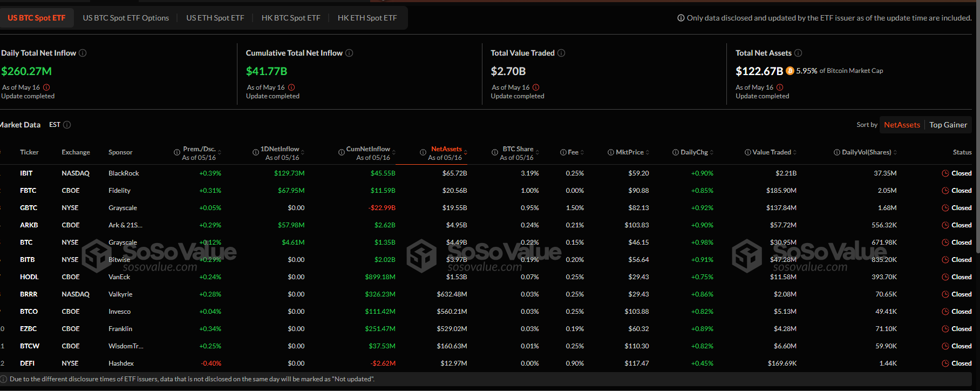Screen dimensions: 980x391
Task: Click the $41.77B cumulative inflow value
Action: point(267,71)
